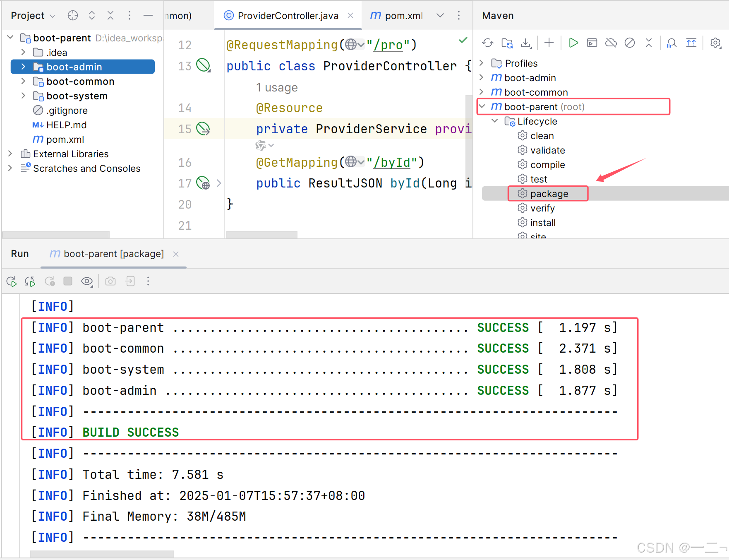Click Run Maven Build green play icon
The width and height of the screenshot is (729, 560).
(x=573, y=43)
